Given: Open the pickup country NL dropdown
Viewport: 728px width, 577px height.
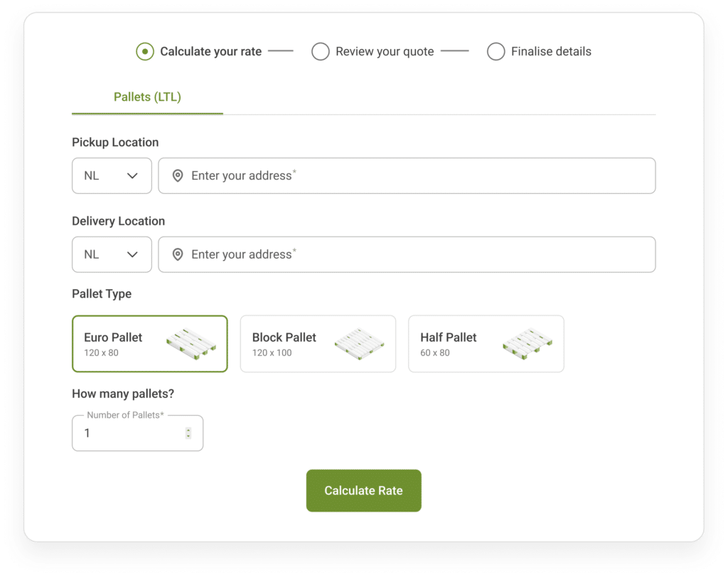Looking at the screenshot, I should pos(112,176).
